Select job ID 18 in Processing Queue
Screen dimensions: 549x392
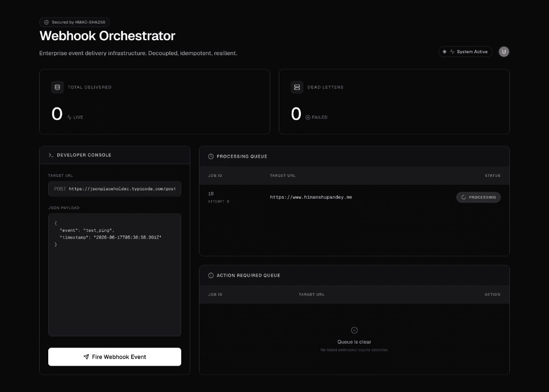[x=211, y=194]
